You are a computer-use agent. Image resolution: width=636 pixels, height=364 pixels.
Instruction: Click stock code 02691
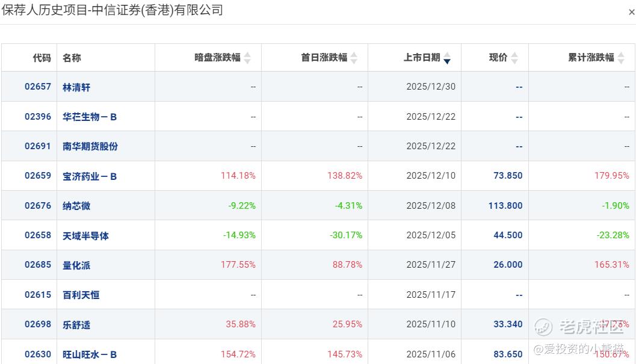pos(38,146)
